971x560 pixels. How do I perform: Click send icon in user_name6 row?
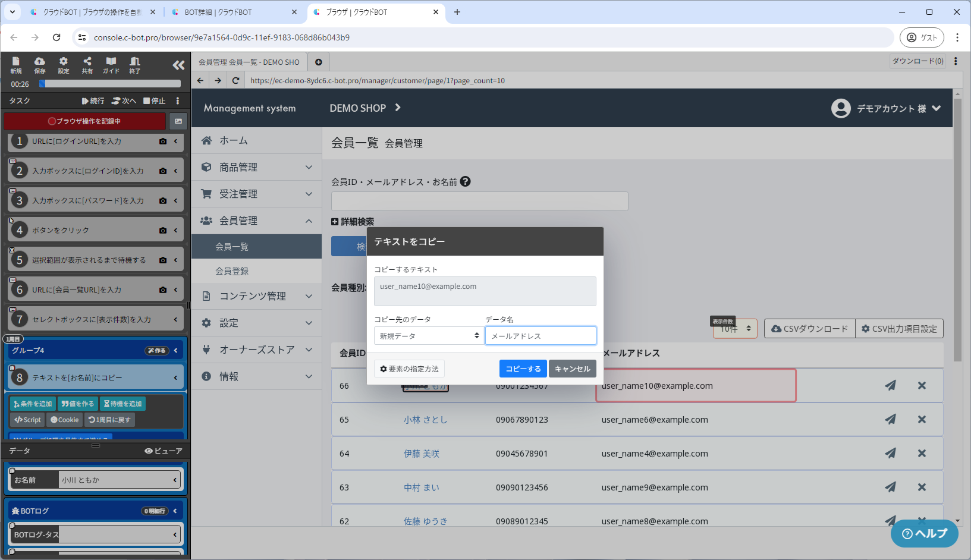[x=890, y=419]
